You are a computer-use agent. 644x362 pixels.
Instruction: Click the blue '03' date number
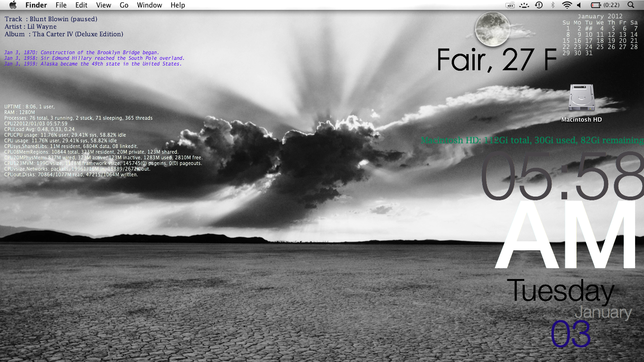click(570, 334)
